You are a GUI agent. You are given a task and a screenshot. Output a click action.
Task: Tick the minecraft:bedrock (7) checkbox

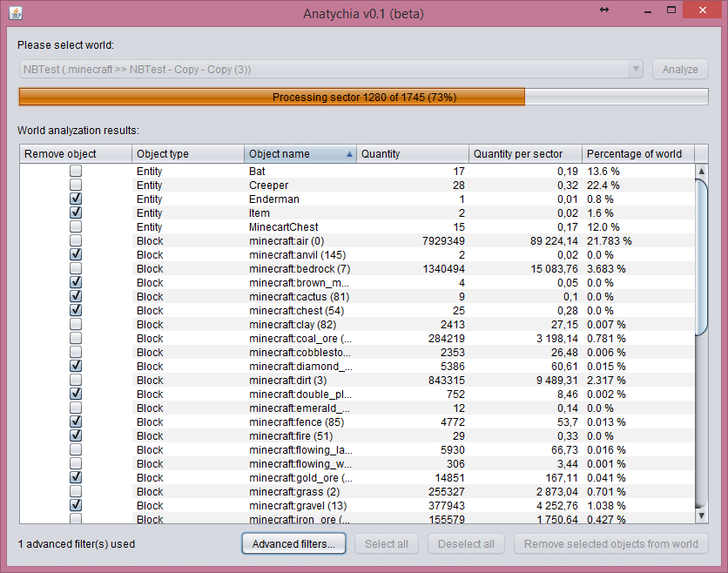click(76, 268)
